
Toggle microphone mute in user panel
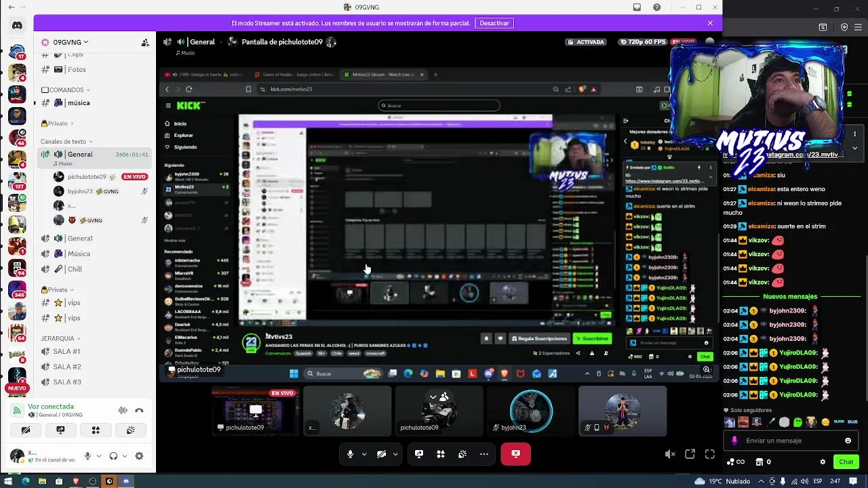87,456
